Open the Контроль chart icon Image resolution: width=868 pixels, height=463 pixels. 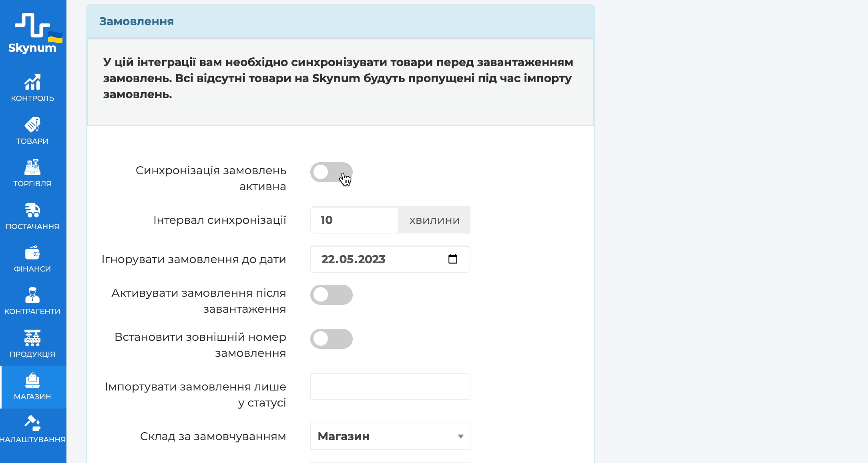pos(32,82)
